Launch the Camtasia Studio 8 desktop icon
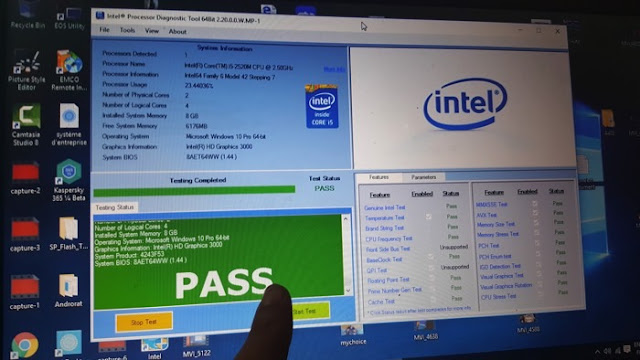640x360 pixels. coord(26,124)
